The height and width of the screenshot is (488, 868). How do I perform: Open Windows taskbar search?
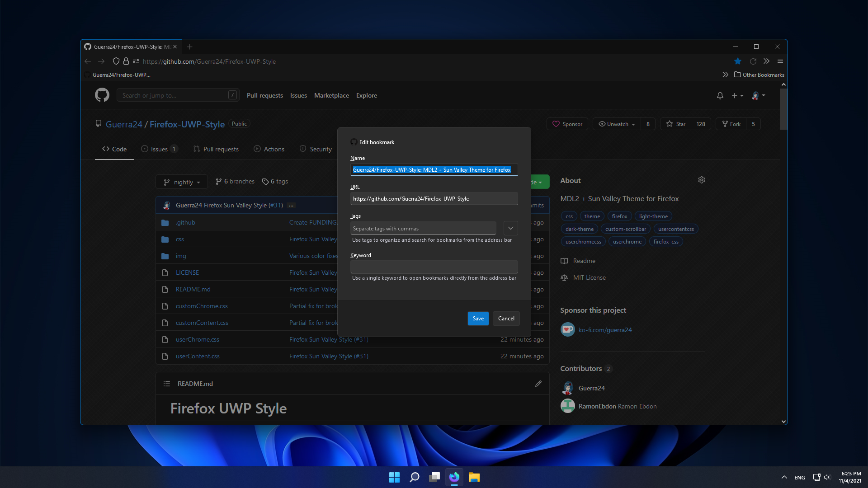(x=414, y=477)
